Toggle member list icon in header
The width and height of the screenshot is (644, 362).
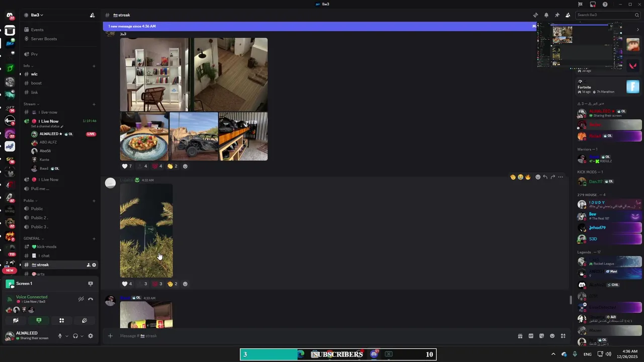(x=568, y=15)
